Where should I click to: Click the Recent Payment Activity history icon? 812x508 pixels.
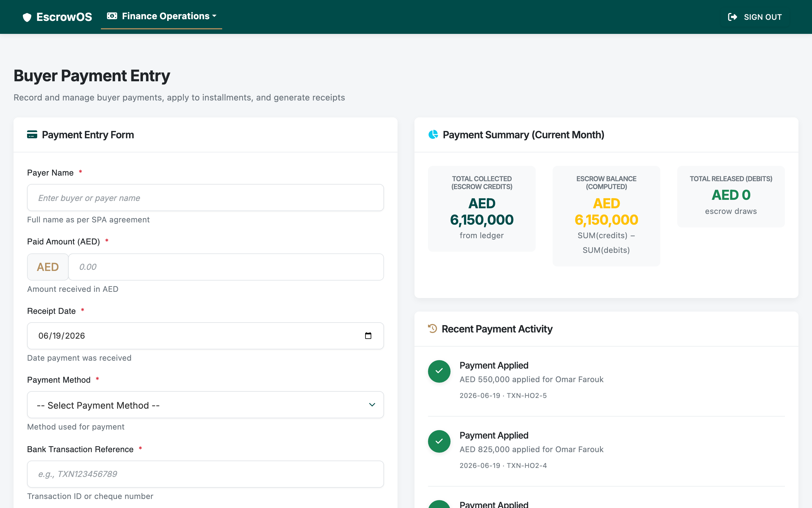[433, 328]
